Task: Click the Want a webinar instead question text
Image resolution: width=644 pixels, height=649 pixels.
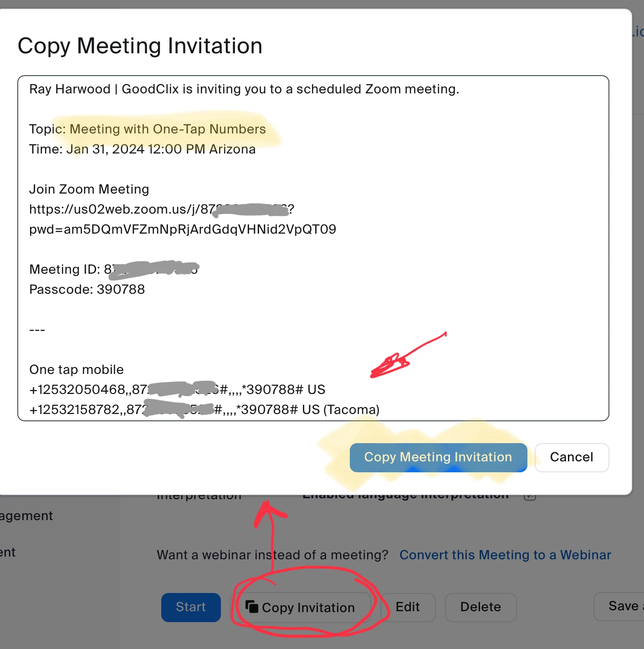Action: point(272,555)
